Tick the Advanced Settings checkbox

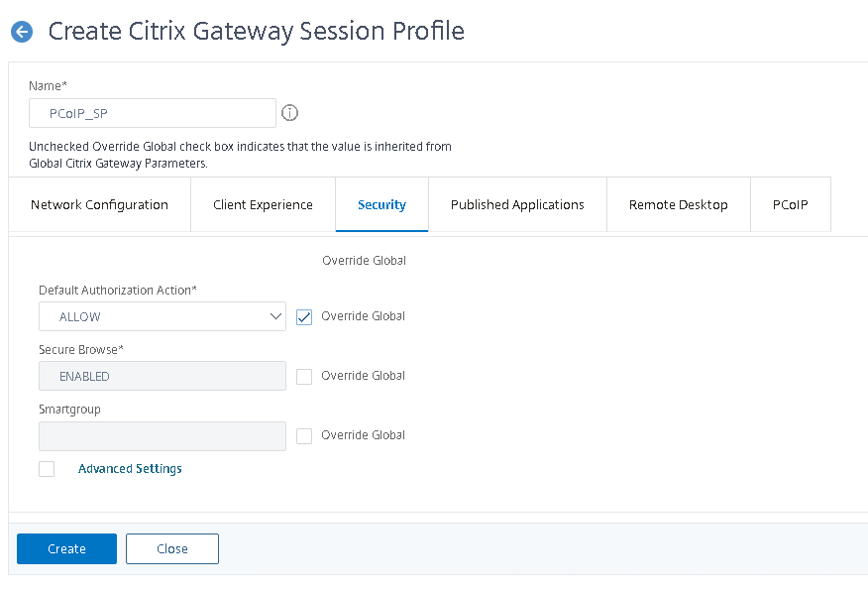click(47, 469)
